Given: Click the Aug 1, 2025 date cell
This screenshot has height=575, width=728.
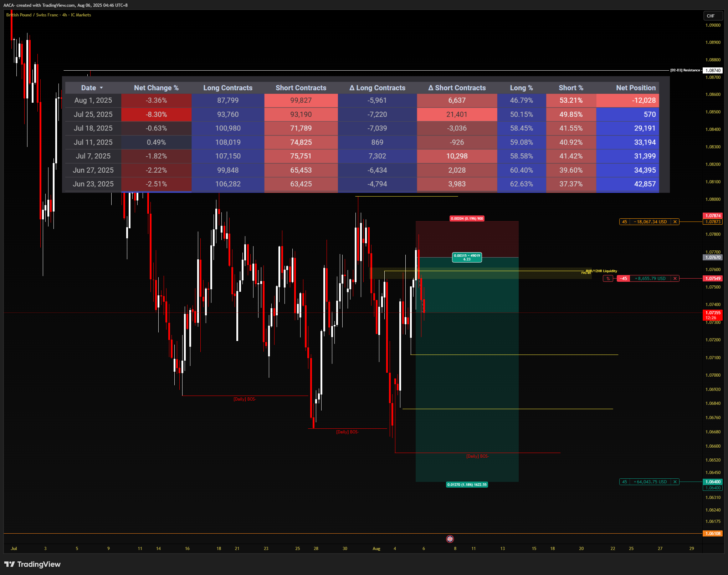Looking at the screenshot, I should (93, 101).
